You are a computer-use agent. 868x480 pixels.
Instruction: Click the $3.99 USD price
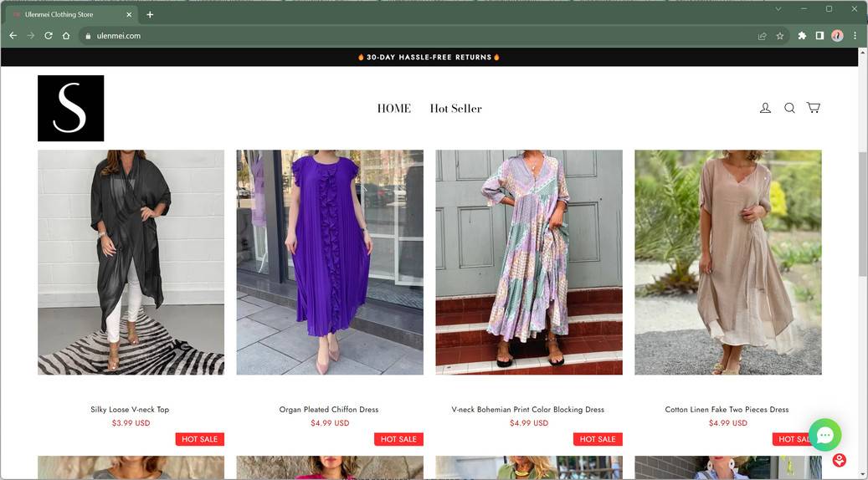(x=131, y=423)
